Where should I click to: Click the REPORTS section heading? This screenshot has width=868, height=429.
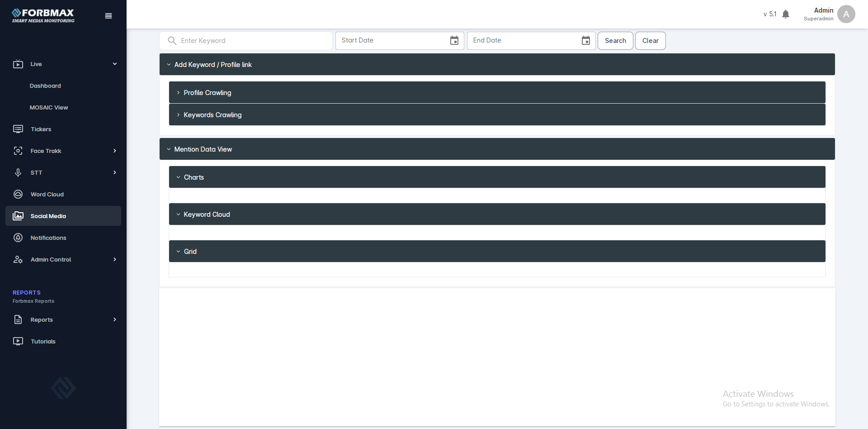point(27,293)
